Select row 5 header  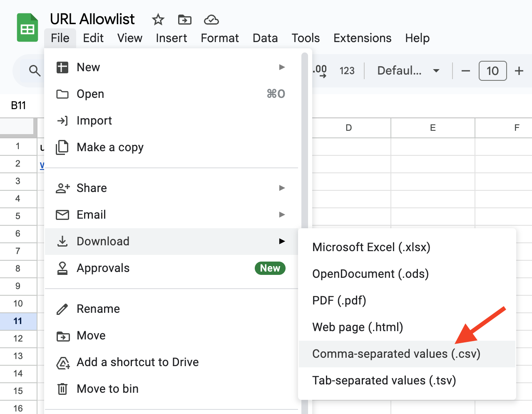click(x=18, y=216)
